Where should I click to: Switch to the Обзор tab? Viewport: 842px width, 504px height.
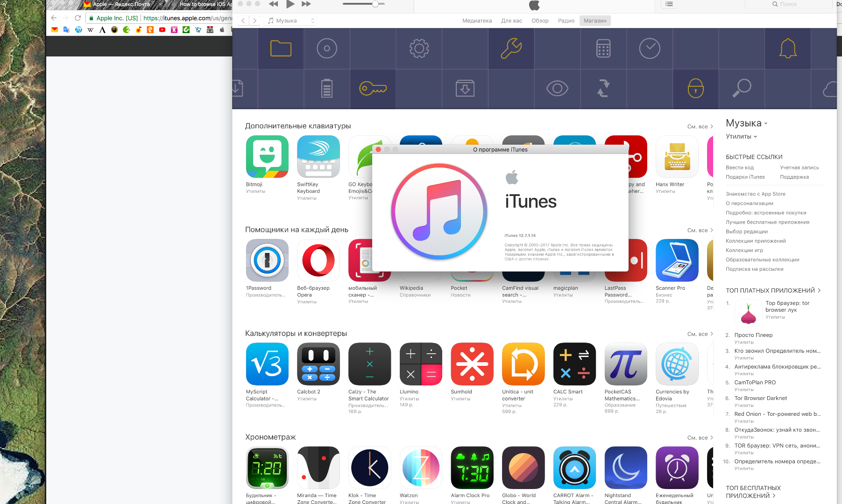[540, 21]
